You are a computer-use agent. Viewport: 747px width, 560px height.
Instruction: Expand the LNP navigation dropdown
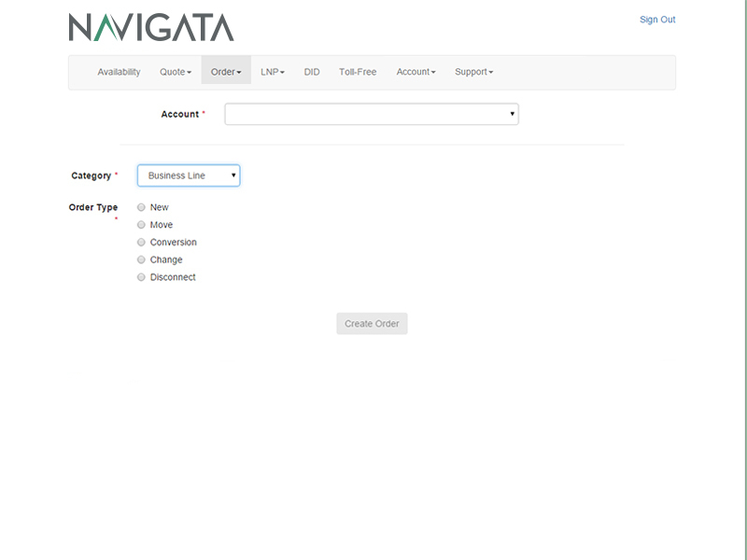pos(273,72)
